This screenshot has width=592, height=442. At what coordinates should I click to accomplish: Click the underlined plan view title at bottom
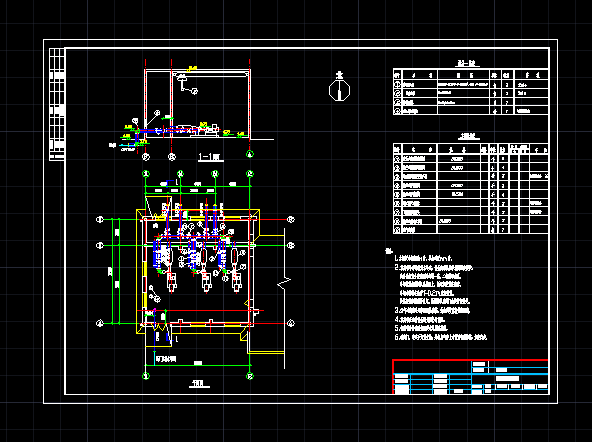199,384
